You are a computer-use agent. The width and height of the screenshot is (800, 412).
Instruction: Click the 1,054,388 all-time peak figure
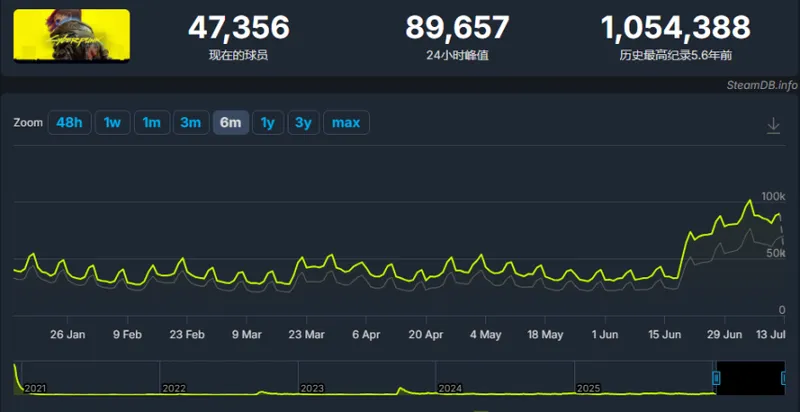click(x=676, y=28)
